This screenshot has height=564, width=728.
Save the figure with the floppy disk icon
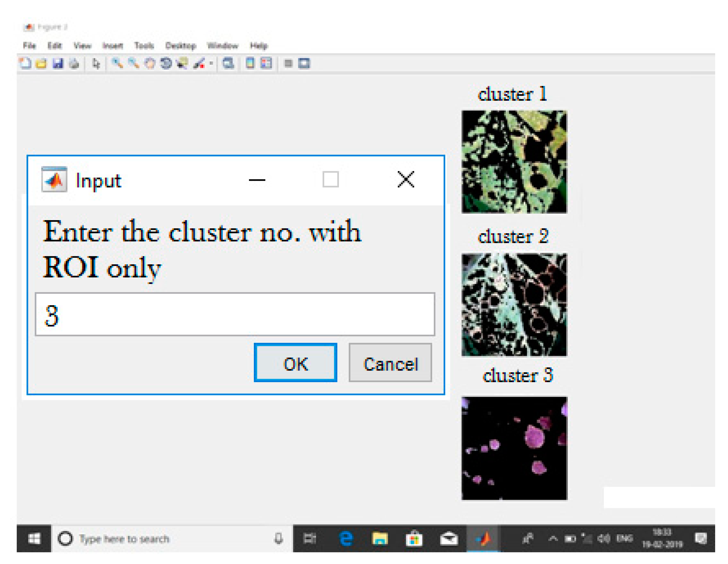[58, 63]
